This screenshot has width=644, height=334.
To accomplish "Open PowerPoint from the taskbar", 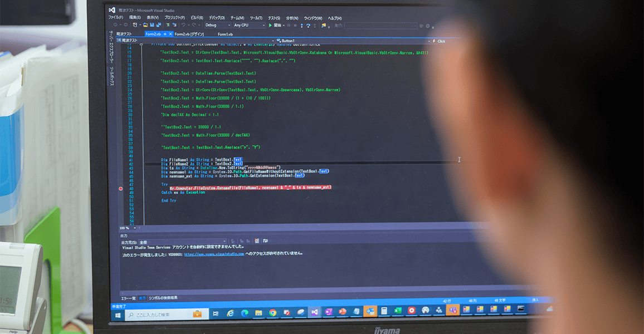I will coord(342,312).
